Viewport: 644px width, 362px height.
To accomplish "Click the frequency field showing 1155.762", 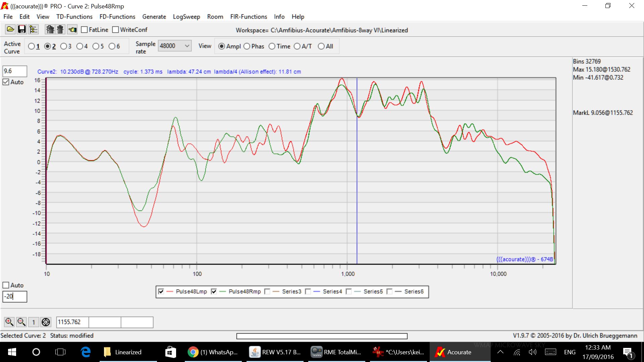I will (x=72, y=322).
